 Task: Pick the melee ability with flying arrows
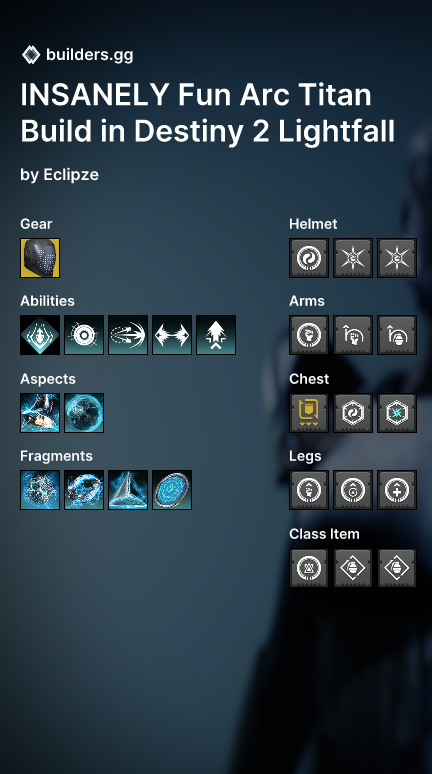point(128,335)
